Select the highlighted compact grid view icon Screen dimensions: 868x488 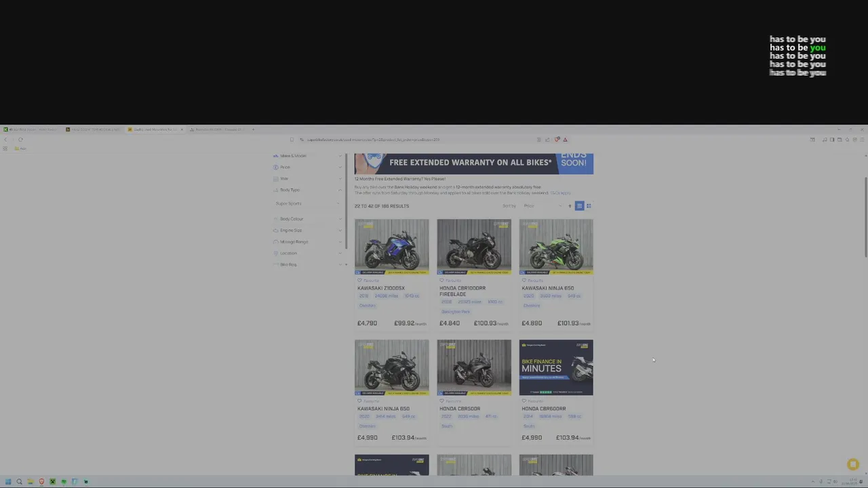tap(579, 206)
